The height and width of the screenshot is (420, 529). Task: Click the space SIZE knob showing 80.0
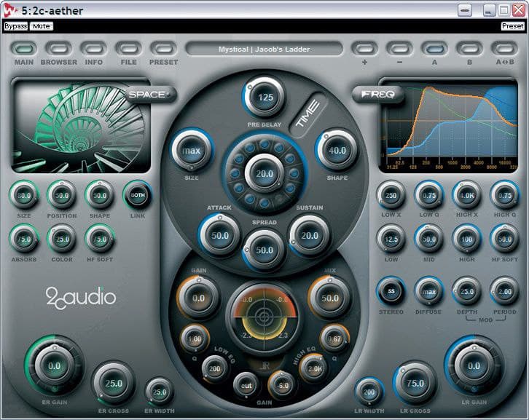tap(24, 196)
